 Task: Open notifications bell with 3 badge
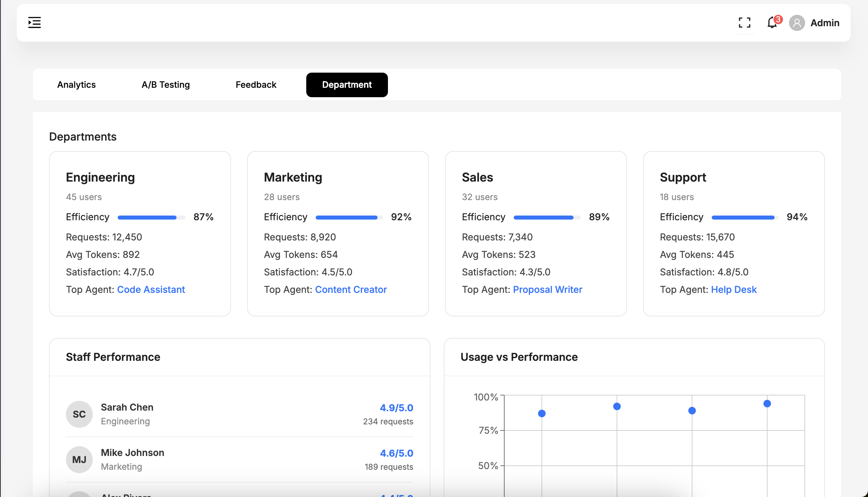[772, 23]
